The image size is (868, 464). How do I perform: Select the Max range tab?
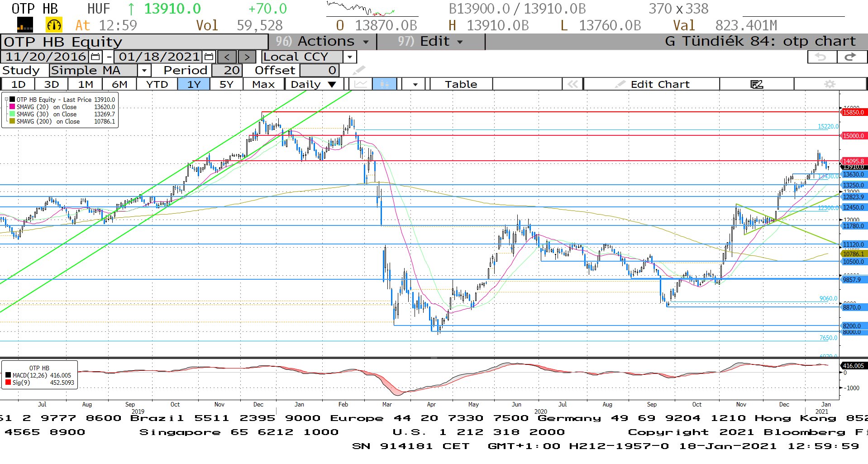click(x=263, y=84)
